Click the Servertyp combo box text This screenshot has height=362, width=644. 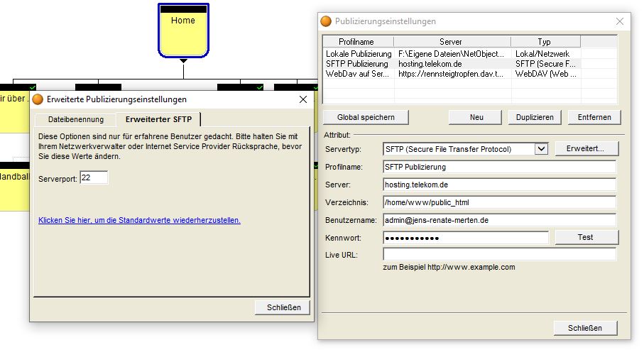point(459,149)
